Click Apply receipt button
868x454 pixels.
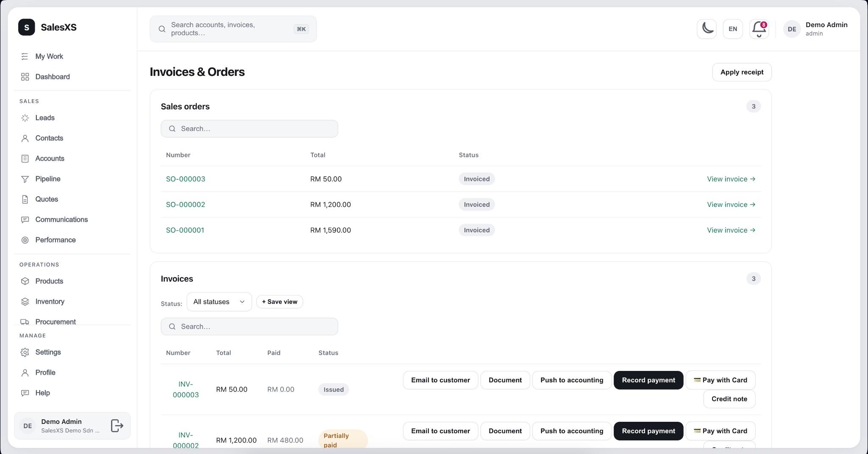click(742, 72)
